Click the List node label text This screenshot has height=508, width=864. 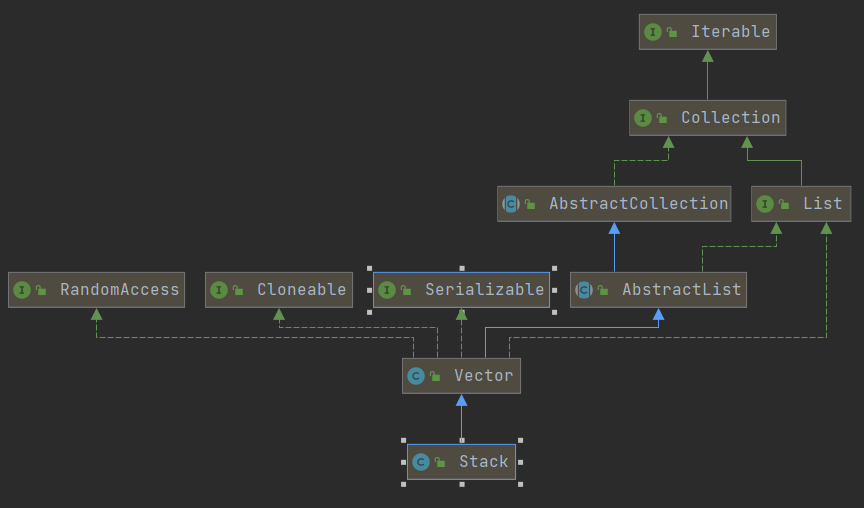click(822, 204)
